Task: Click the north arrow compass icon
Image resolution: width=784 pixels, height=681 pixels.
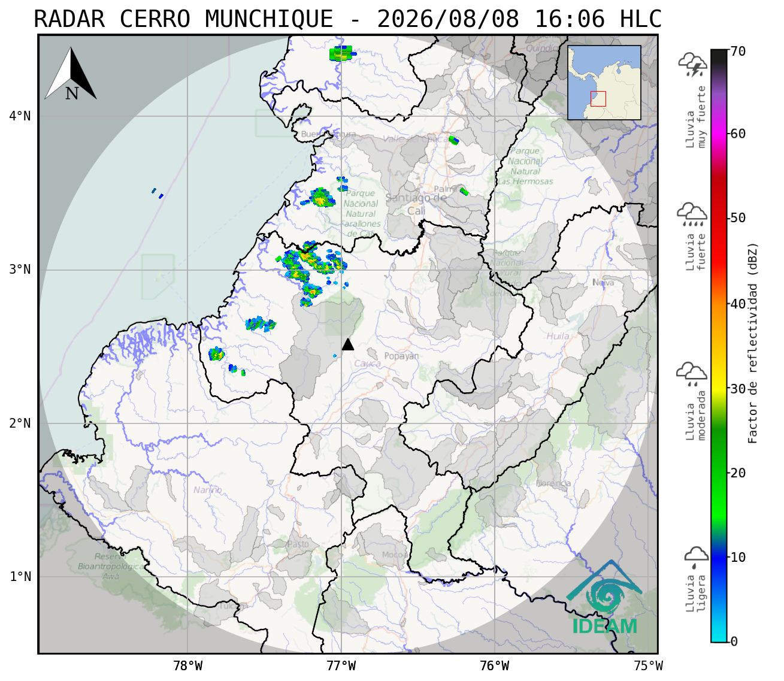Action: (71, 74)
